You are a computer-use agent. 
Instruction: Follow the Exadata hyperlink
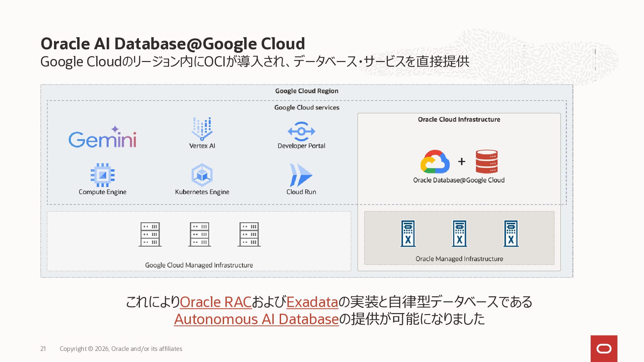point(312,302)
